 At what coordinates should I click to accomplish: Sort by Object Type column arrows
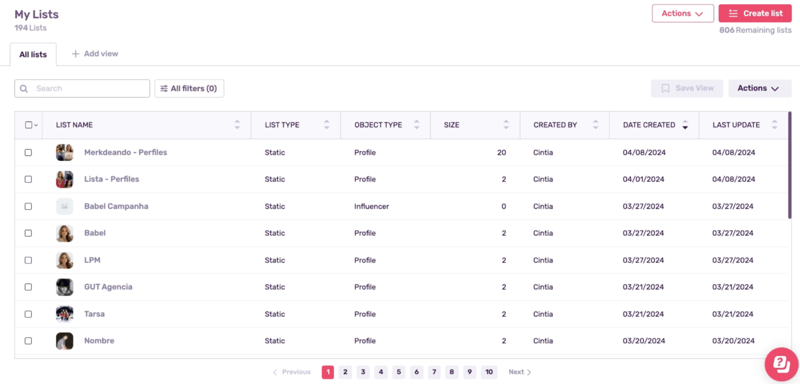click(416, 125)
